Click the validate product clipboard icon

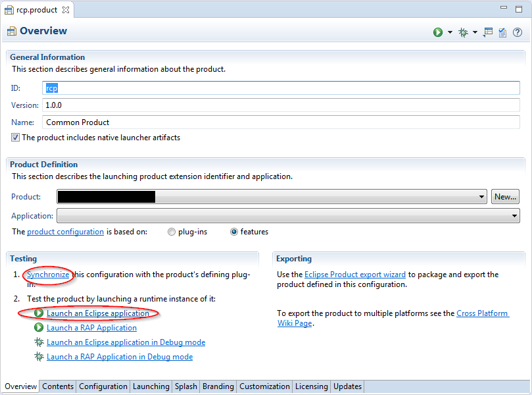tap(502, 32)
